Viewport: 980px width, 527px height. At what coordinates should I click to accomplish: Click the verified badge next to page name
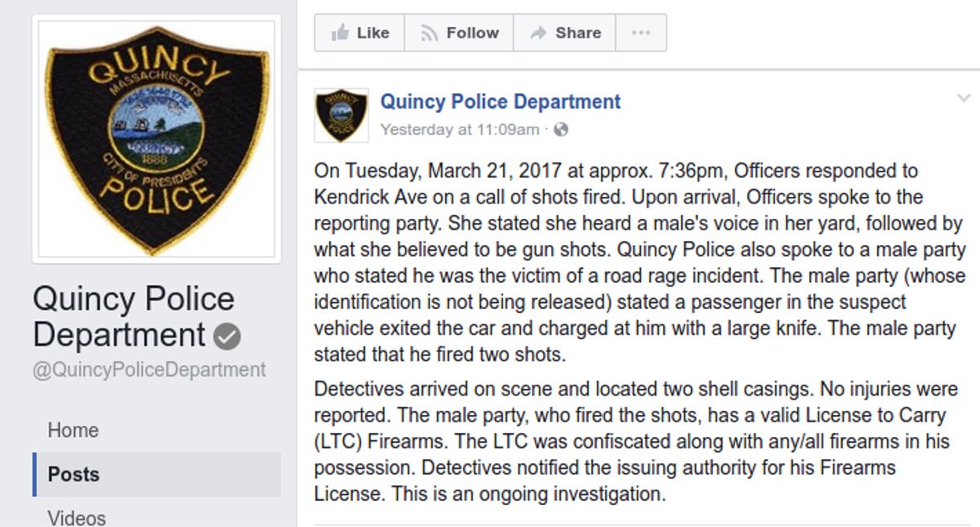tap(227, 337)
